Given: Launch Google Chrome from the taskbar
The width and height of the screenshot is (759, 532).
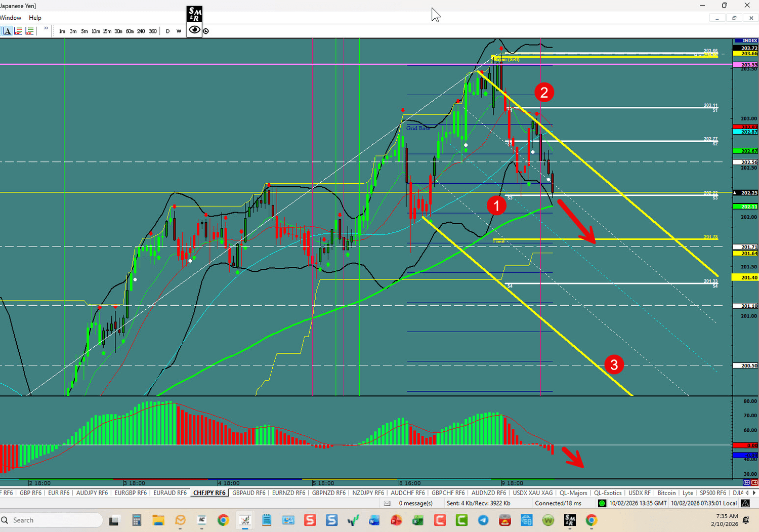Looking at the screenshot, I should click(x=223, y=520).
